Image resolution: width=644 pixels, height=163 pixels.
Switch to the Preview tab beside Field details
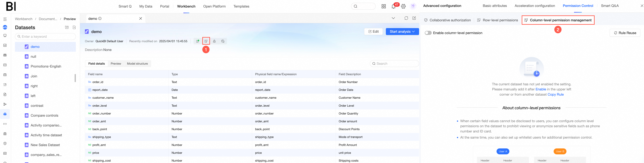116,64
